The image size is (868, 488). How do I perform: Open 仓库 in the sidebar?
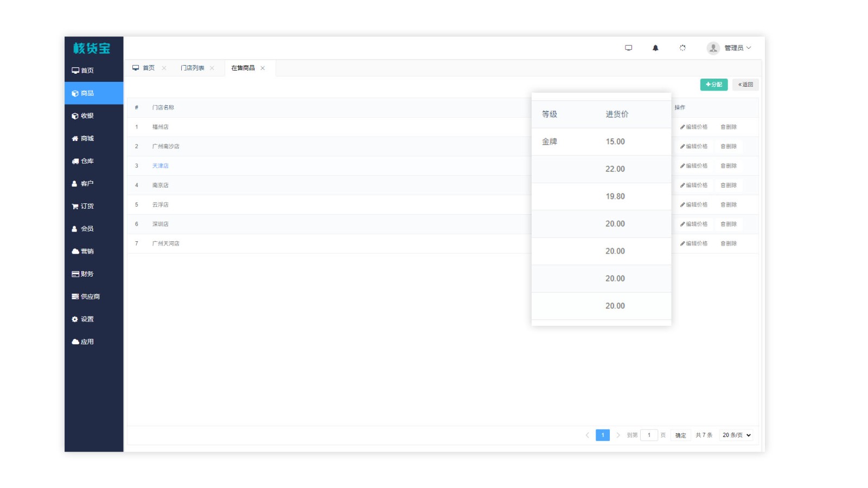pos(87,161)
